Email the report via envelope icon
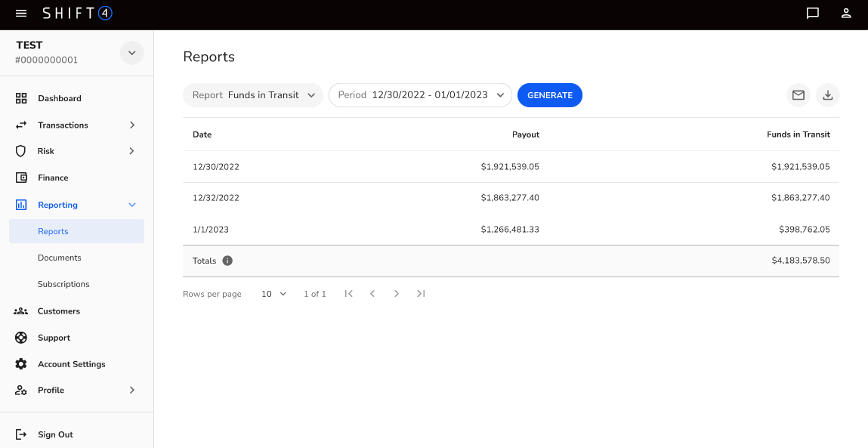868x448 pixels. (x=798, y=95)
